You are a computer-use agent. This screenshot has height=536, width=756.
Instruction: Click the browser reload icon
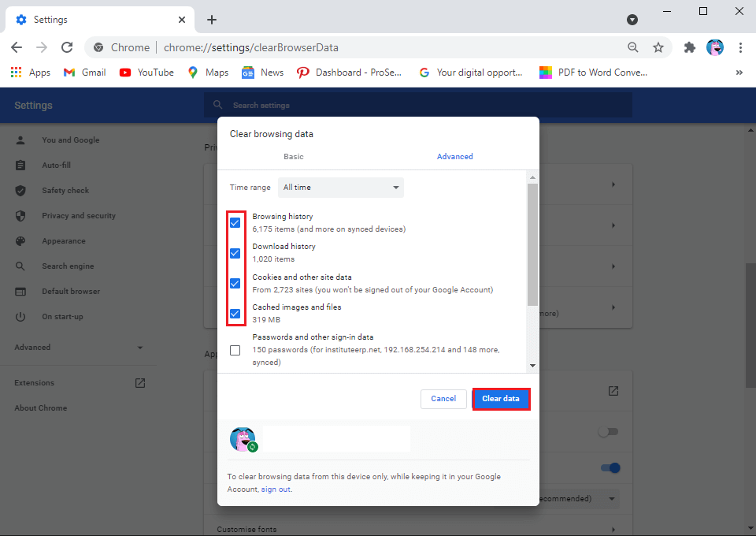pyautogui.click(x=67, y=47)
